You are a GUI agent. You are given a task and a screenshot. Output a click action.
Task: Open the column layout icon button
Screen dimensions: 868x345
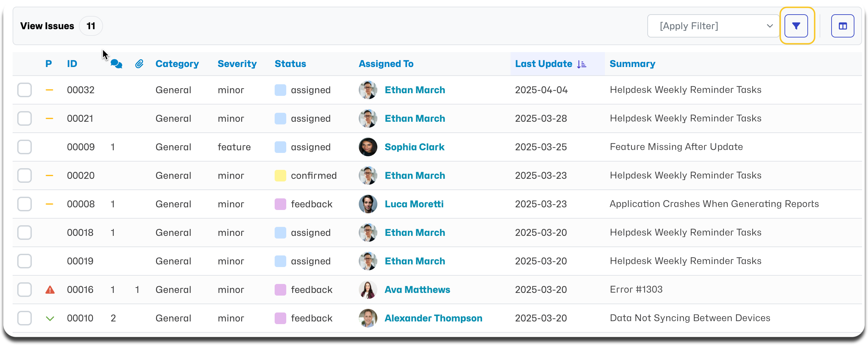click(842, 26)
